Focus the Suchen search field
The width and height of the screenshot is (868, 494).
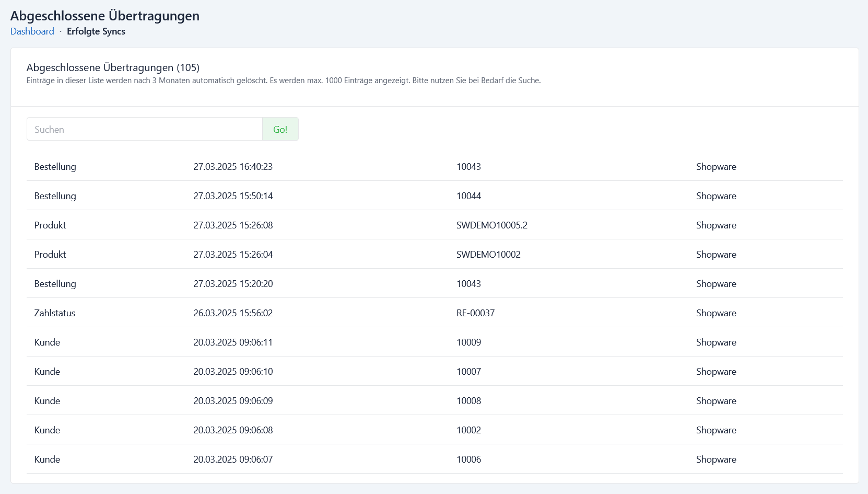[144, 129]
